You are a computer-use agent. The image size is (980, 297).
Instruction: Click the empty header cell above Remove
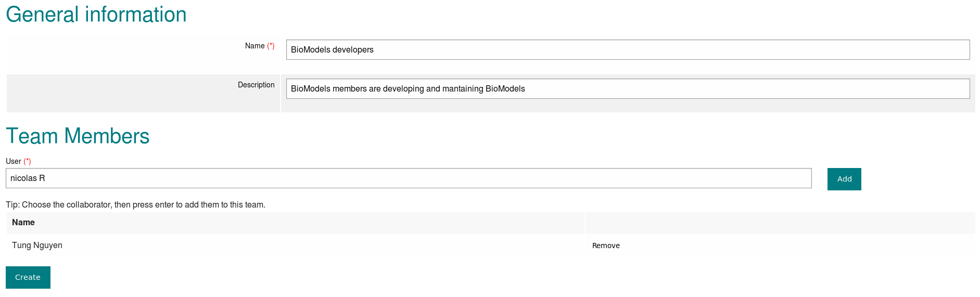point(780,223)
